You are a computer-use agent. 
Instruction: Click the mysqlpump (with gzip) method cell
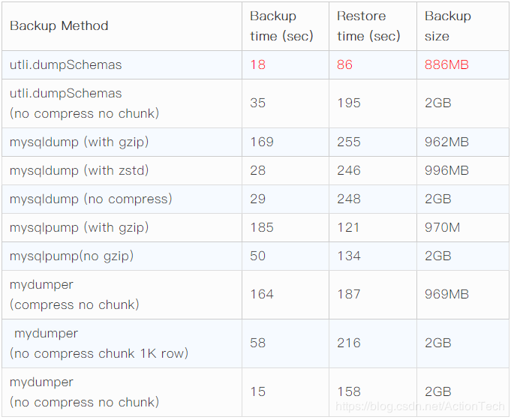80,227
